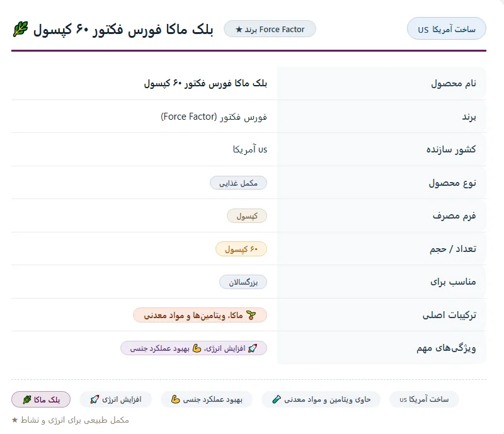The height and width of the screenshot is (434, 504).
Task: Click the برند row label
Action: [x=469, y=117]
